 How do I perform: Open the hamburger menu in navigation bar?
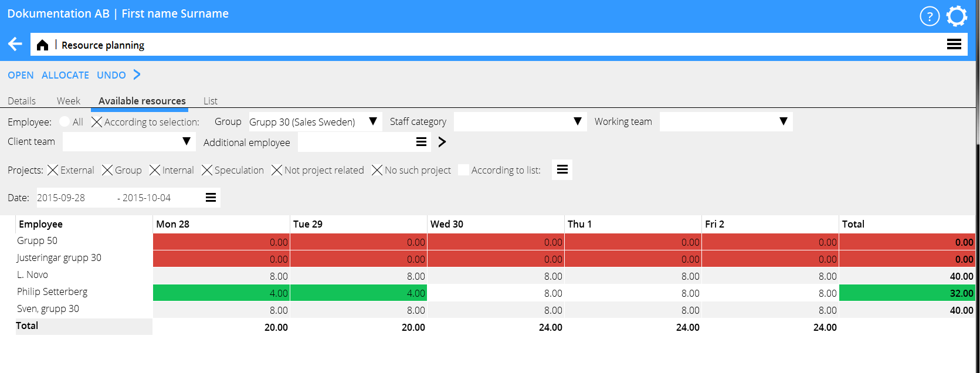click(x=954, y=45)
